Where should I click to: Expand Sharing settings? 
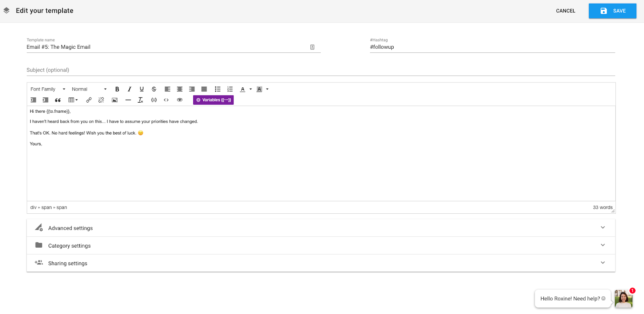pos(321,263)
